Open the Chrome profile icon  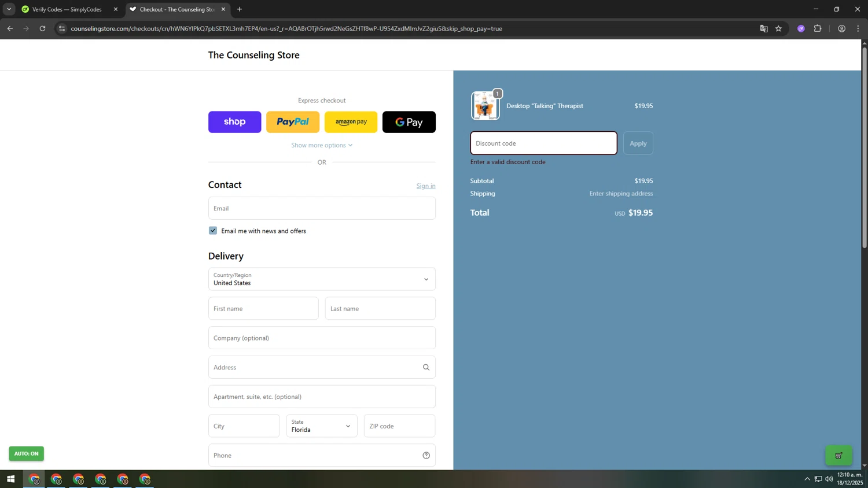[841, 28]
